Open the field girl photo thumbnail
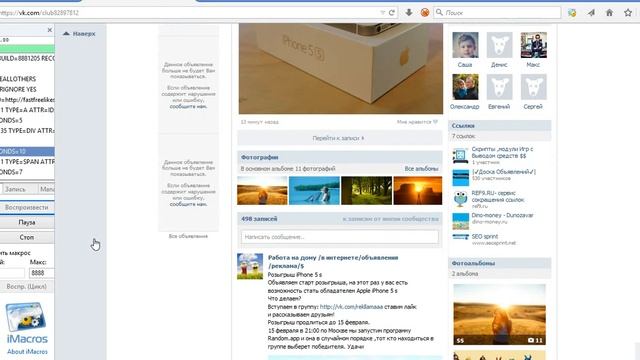The image size is (640, 360). coord(262,190)
